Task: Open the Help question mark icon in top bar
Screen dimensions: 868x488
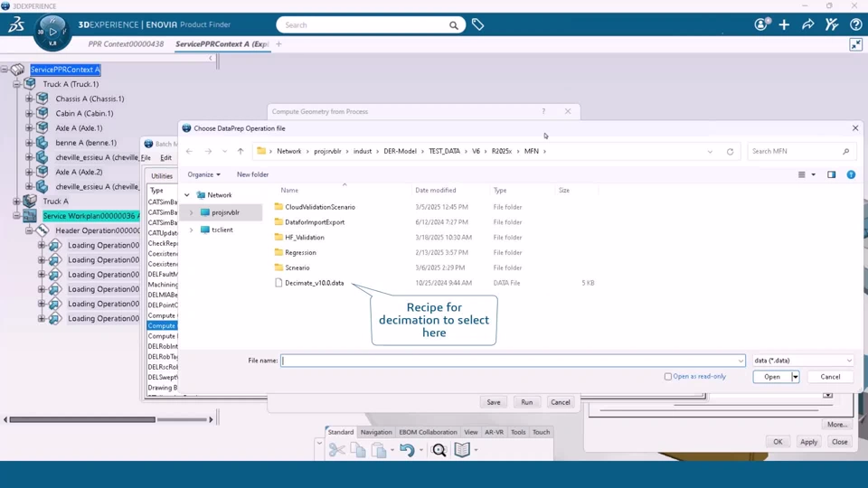Action: pyautogui.click(x=855, y=24)
